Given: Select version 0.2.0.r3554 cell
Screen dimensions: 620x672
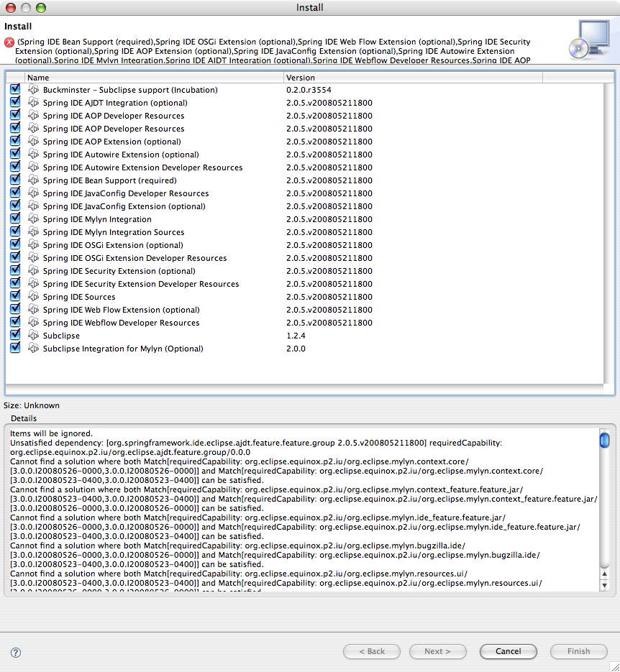Looking at the screenshot, I should click(x=309, y=90).
